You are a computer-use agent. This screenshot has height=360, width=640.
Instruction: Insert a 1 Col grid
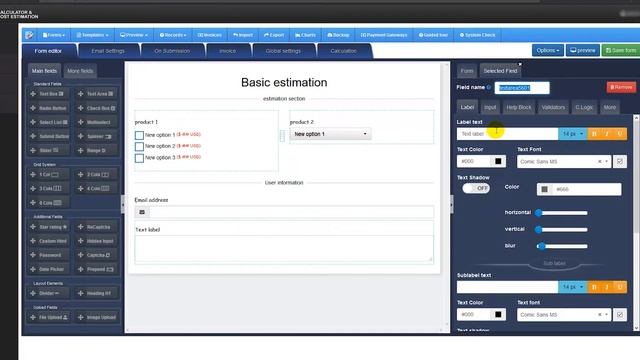pos(49,174)
